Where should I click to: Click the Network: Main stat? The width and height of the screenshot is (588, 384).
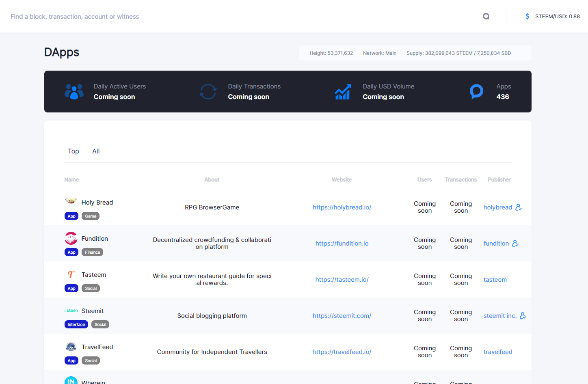tap(380, 53)
